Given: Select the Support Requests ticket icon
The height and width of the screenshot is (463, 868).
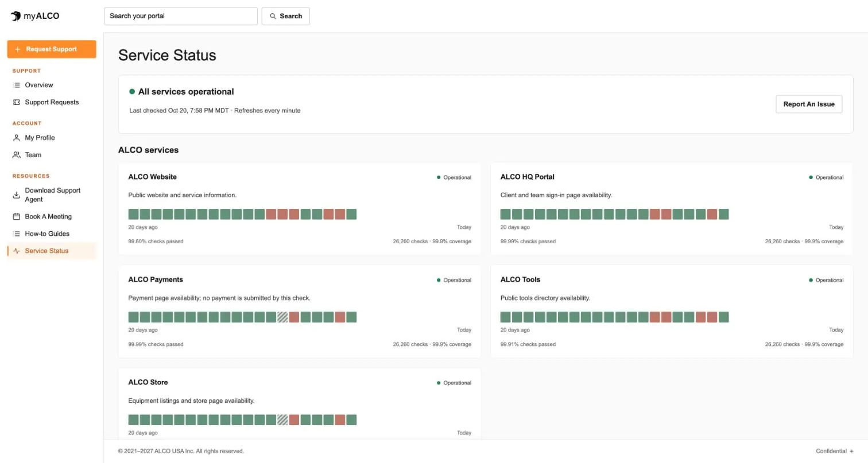Looking at the screenshot, I should [17, 102].
